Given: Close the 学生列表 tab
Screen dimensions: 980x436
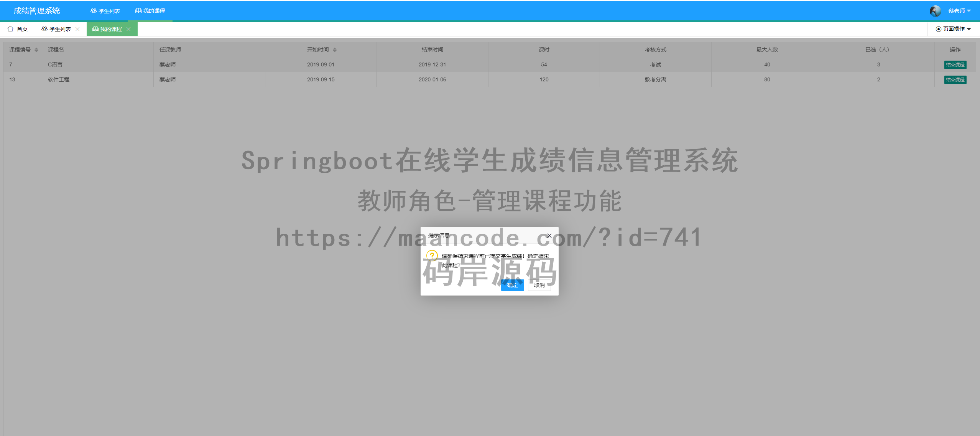Looking at the screenshot, I should 77,29.
